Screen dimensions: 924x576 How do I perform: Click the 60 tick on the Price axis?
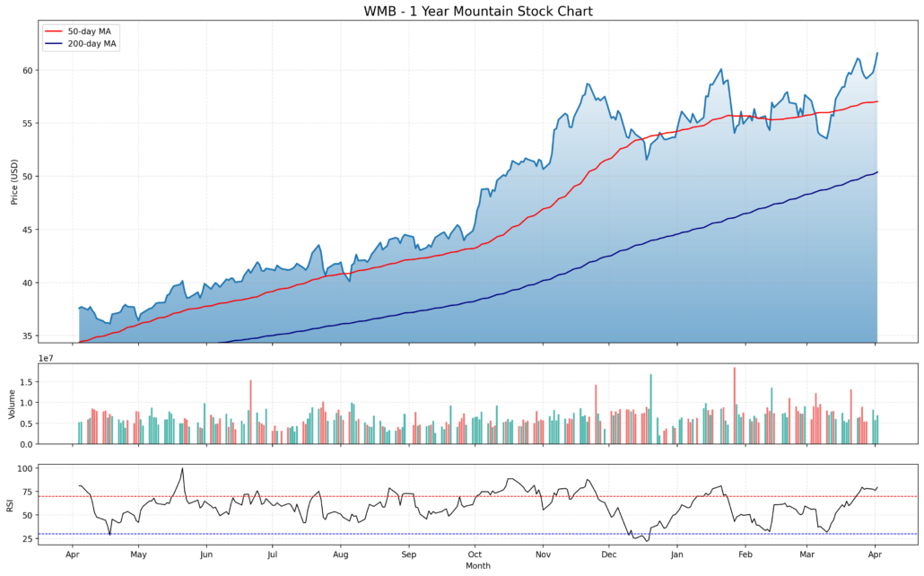coord(27,70)
